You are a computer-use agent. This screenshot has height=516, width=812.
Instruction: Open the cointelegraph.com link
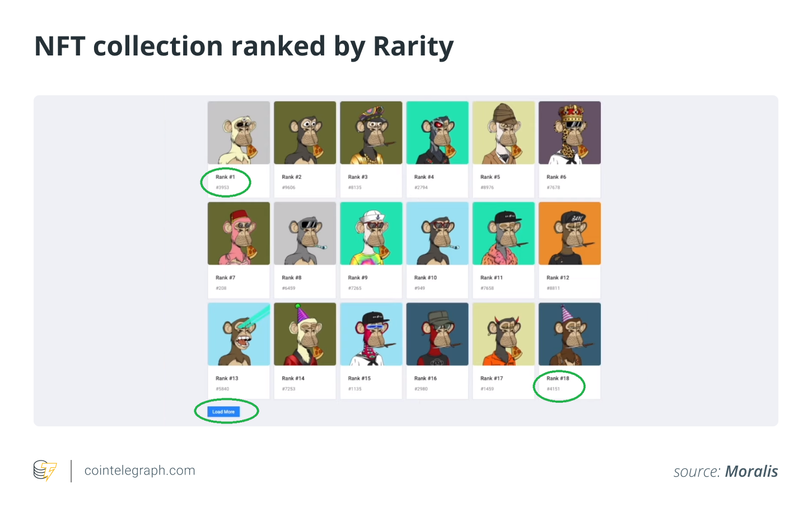coord(139,471)
